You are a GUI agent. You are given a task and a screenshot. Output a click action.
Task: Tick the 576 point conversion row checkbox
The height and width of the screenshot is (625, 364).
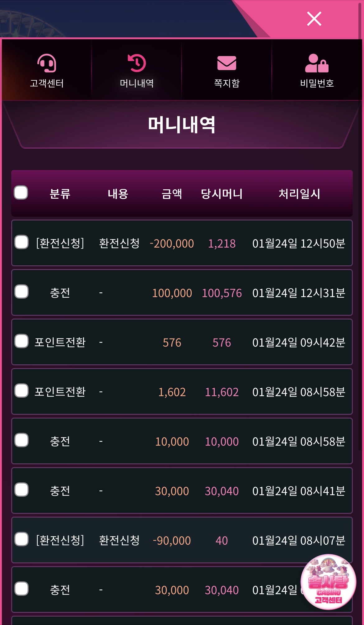[x=21, y=341]
